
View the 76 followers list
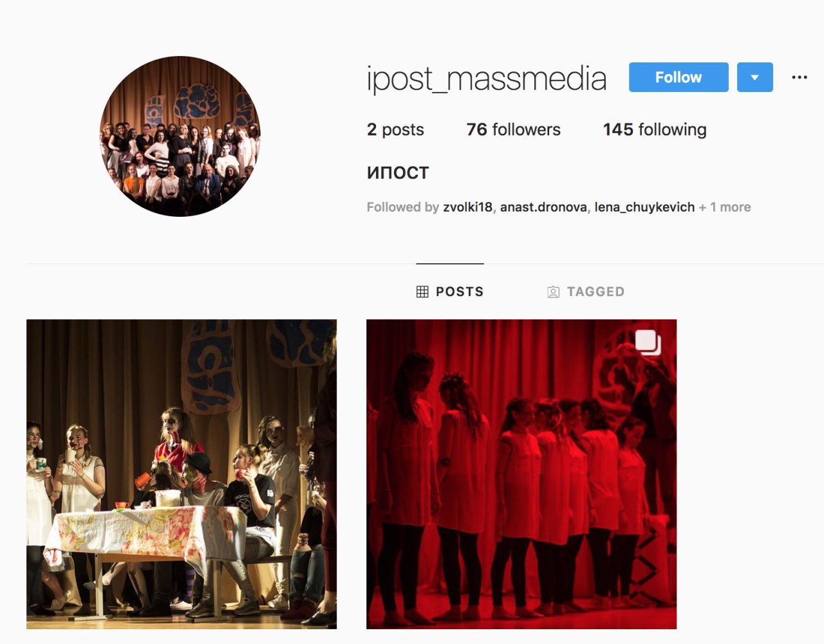click(514, 129)
